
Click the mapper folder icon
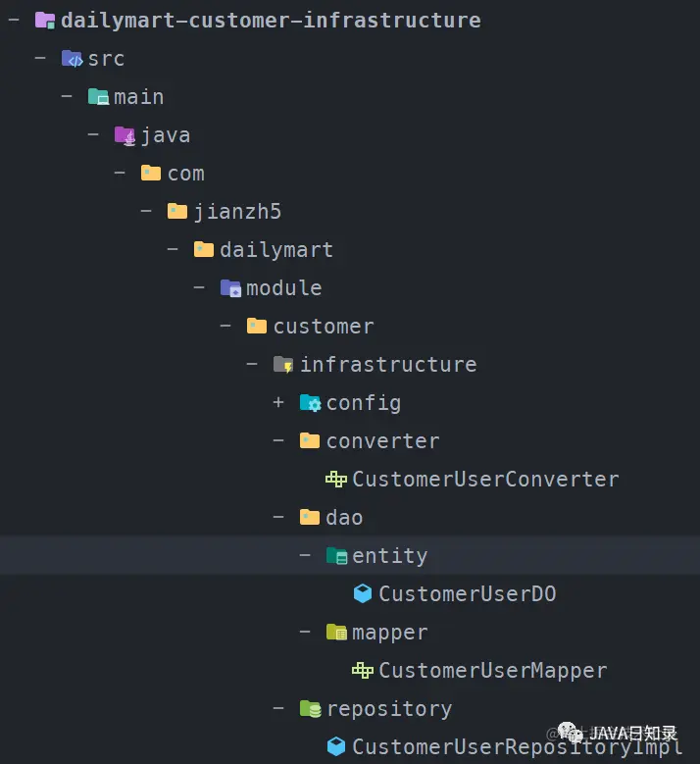pyautogui.click(x=336, y=633)
